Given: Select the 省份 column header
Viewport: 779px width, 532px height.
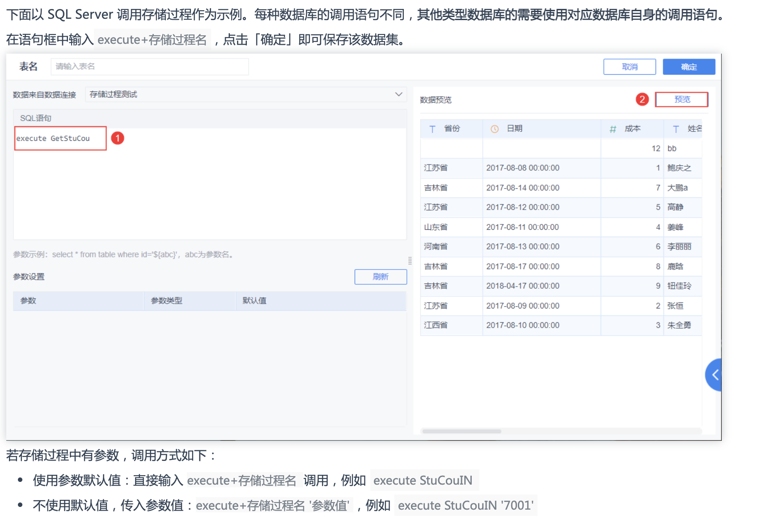Looking at the screenshot, I should pyautogui.click(x=452, y=129).
